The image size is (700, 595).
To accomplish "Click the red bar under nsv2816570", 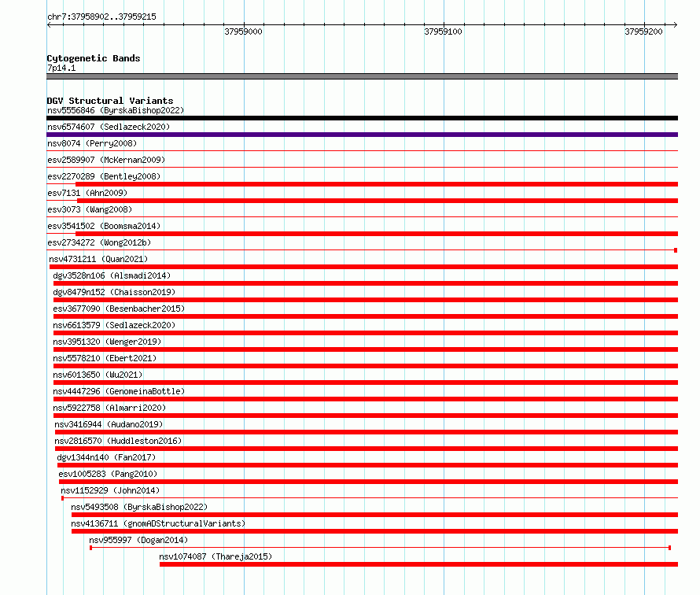I will point(367,449).
